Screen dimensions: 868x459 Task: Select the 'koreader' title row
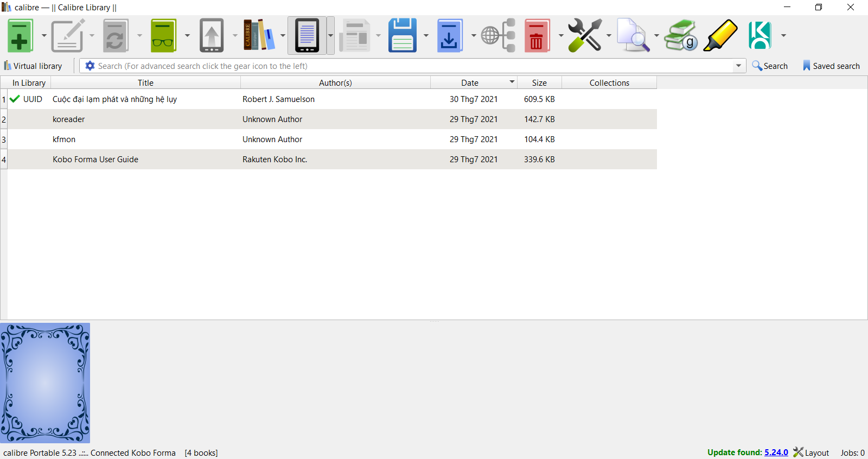(x=68, y=119)
